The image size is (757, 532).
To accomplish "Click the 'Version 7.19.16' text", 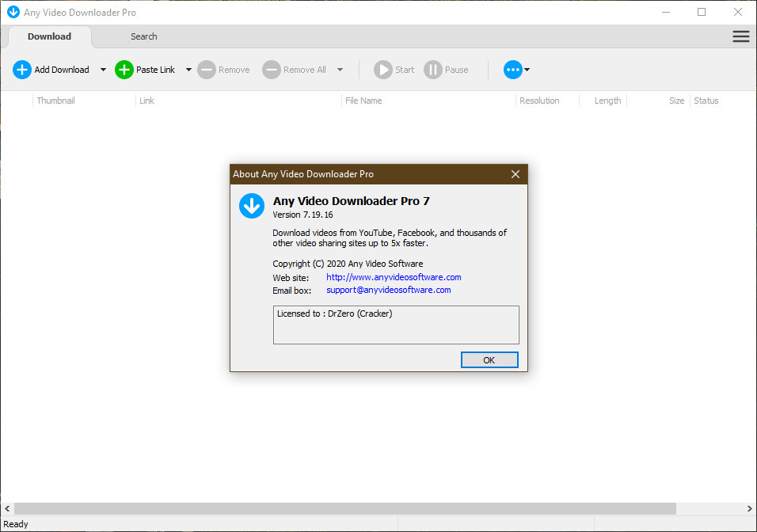I will click(302, 215).
